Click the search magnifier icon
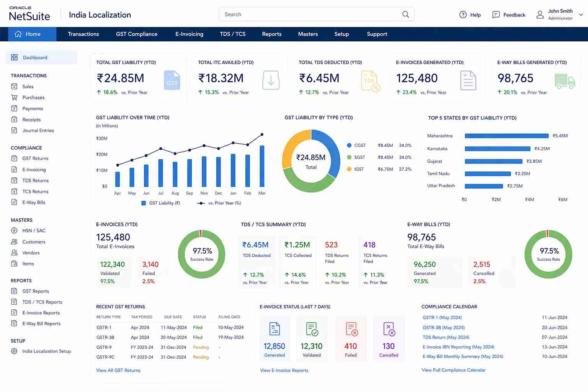The width and height of the screenshot is (588, 392). (x=405, y=15)
